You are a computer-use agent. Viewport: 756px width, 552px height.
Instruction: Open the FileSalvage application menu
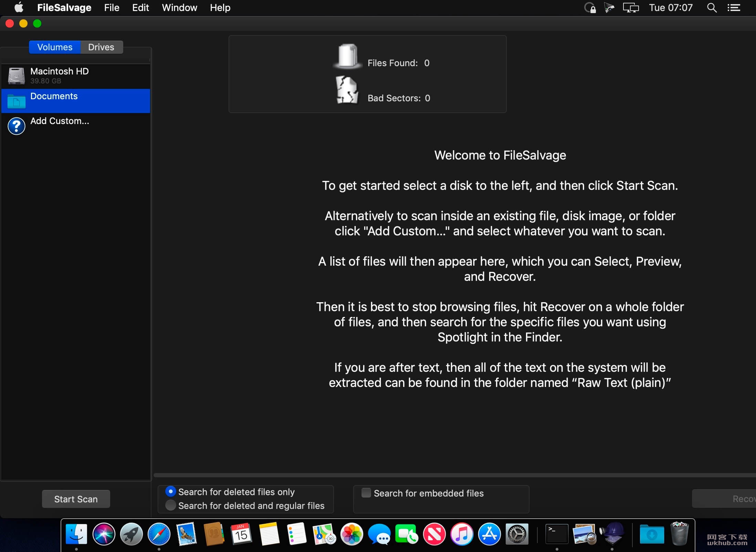pyautogui.click(x=64, y=8)
